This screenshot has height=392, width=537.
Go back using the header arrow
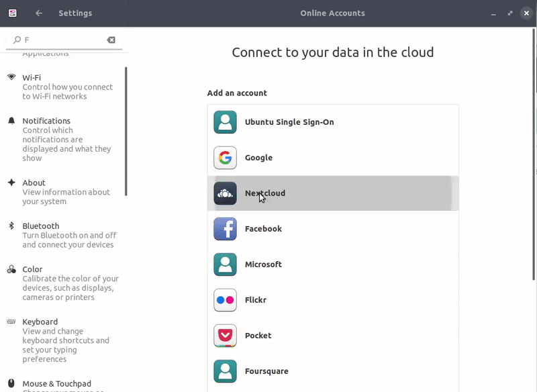coord(39,13)
